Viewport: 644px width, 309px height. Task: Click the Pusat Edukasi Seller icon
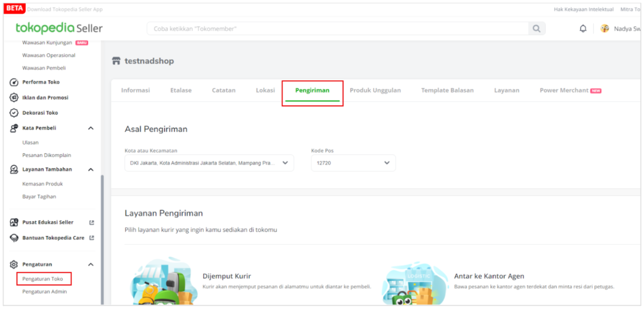click(14, 222)
